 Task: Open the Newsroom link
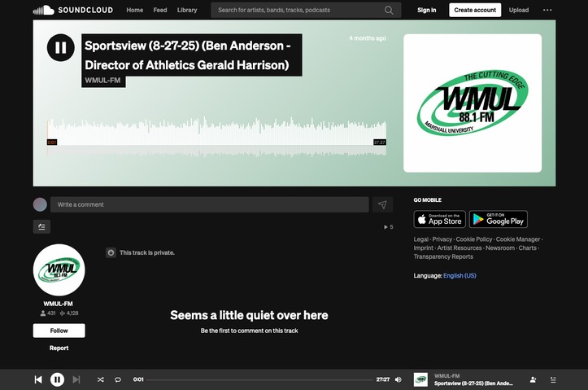point(500,248)
